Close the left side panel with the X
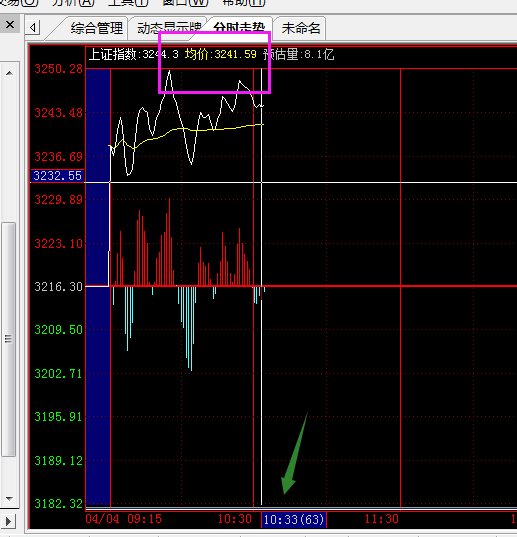 10,25
